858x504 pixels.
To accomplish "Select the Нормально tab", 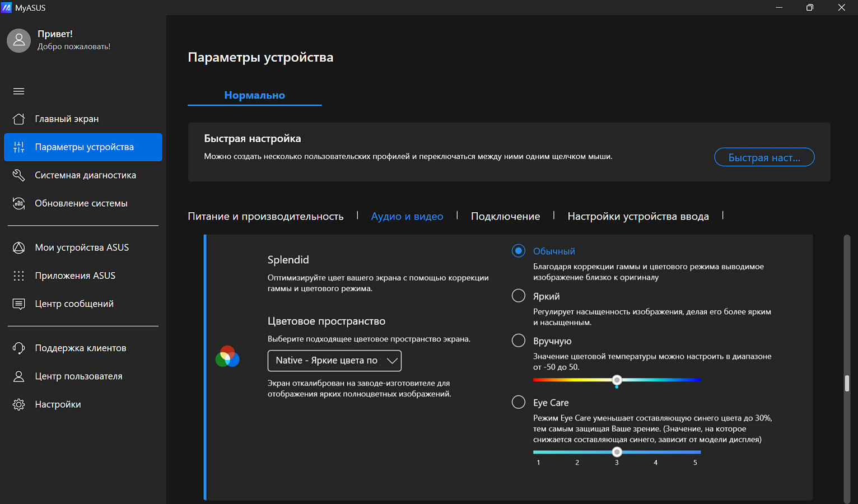I will 254,95.
